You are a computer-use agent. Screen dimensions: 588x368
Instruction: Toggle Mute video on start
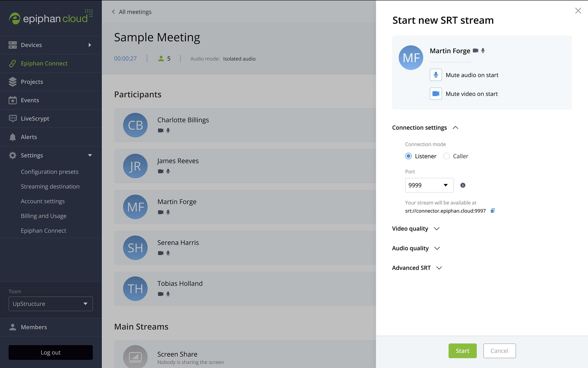[x=436, y=94]
